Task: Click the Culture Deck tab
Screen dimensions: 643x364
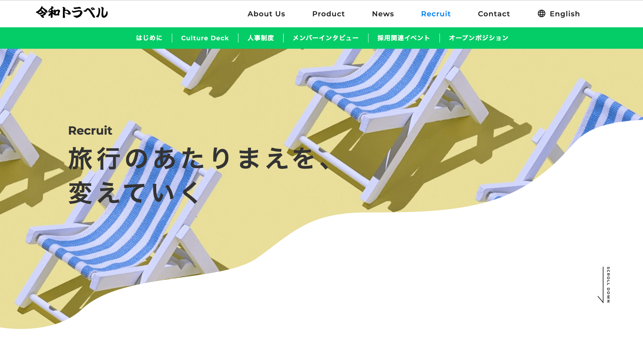Action: point(205,38)
